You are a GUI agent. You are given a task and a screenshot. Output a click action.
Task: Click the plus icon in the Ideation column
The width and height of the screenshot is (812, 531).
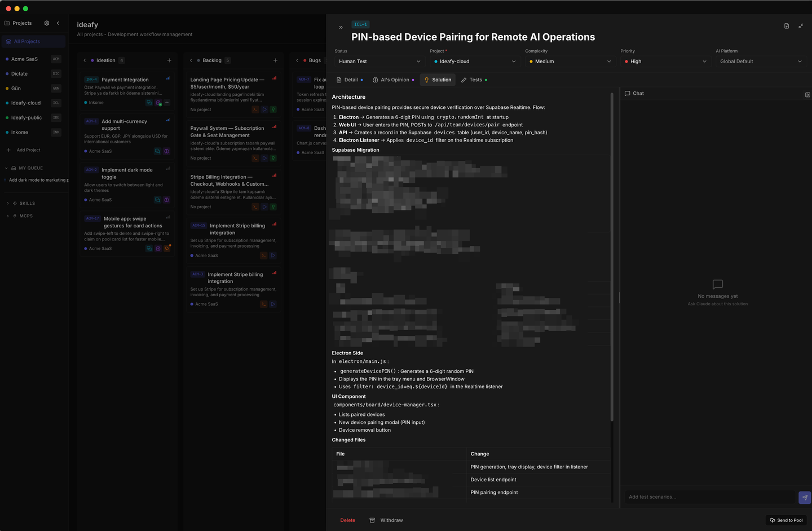pos(169,60)
